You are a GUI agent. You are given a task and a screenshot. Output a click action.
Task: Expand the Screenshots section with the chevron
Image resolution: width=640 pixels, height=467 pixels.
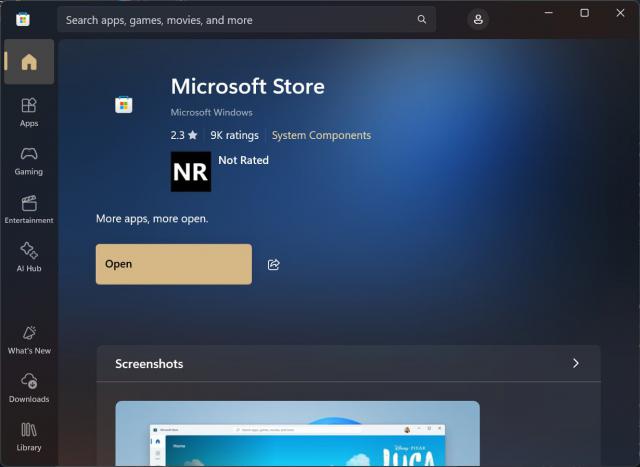click(x=575, y=363)
